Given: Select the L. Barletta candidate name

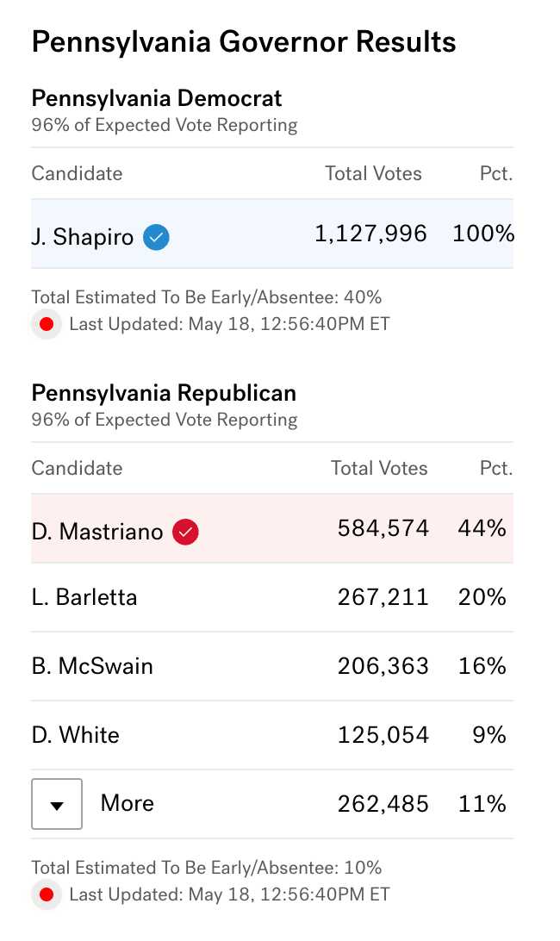Looking at the screenshot, I should pos(84,597).
